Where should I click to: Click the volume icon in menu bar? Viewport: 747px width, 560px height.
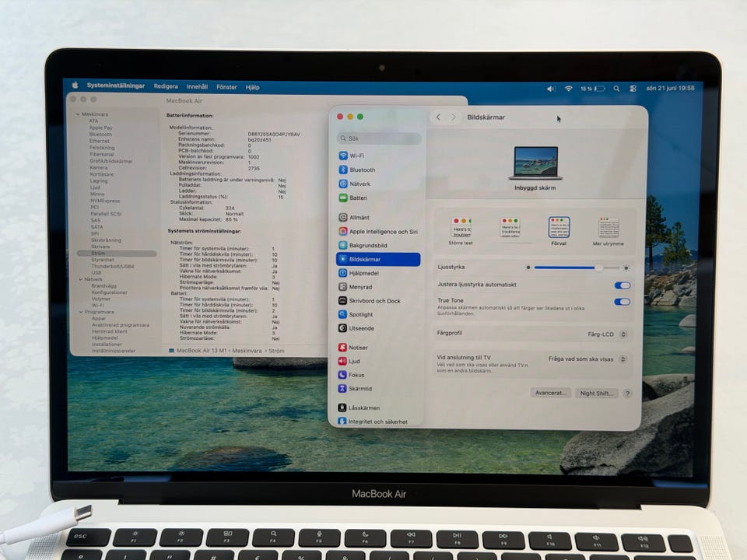551,89
